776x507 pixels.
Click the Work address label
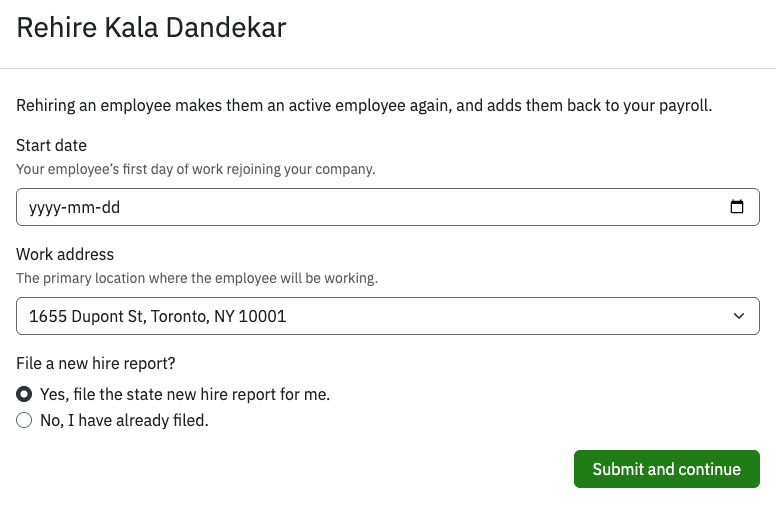pyautogui.click(x=65, y=255)
